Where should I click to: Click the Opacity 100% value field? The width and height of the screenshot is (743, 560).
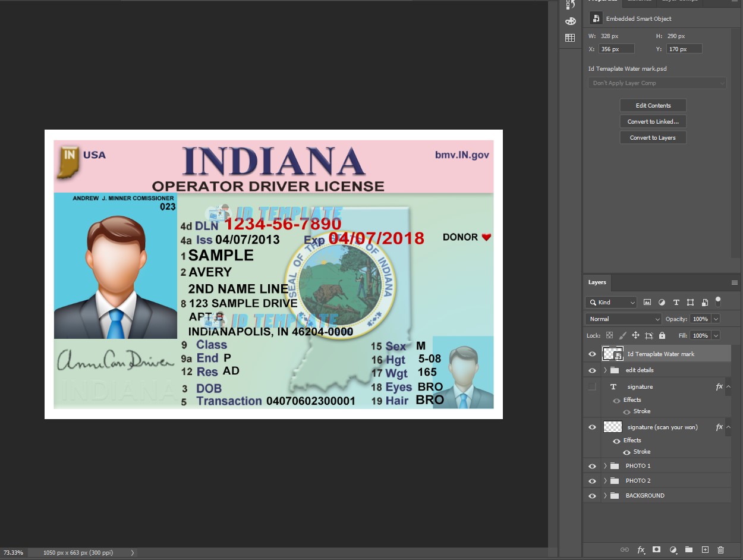pyautogui.click(x=700, y=319)
